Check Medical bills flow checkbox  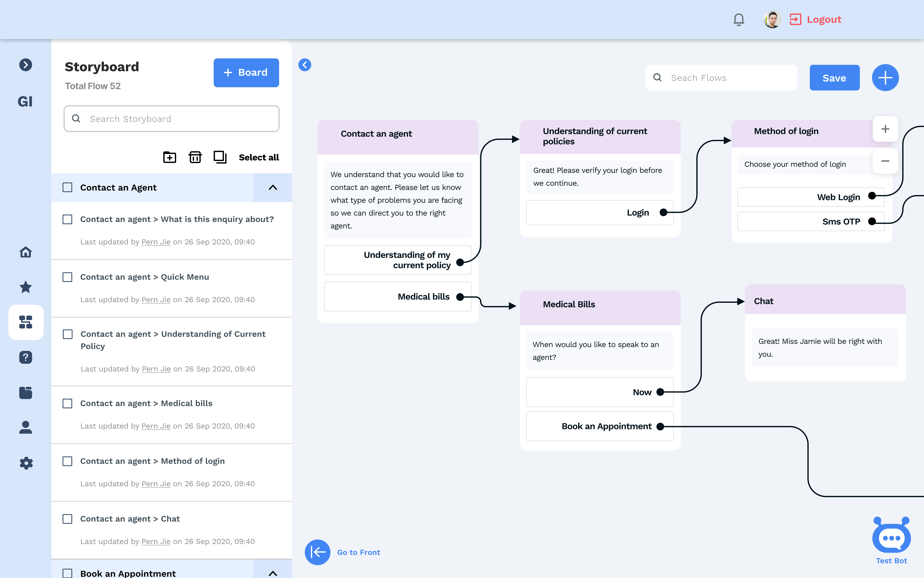pyautogui.click(x=67, y=403)
